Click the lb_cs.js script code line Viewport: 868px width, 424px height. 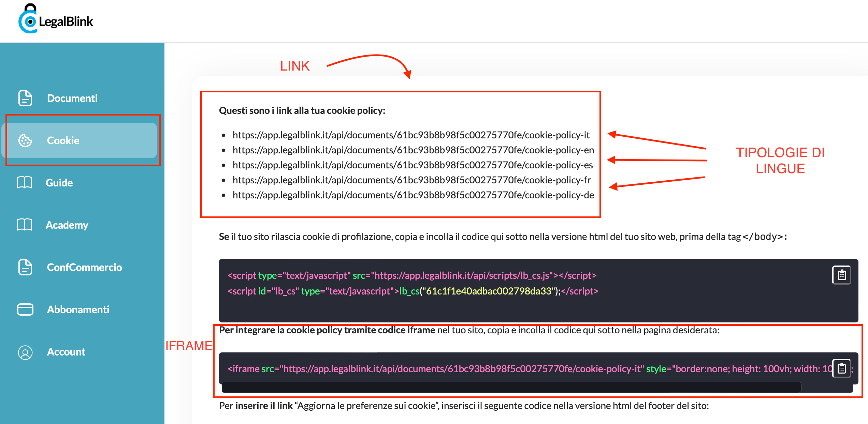pyautogui.click(x=412, y=275)
